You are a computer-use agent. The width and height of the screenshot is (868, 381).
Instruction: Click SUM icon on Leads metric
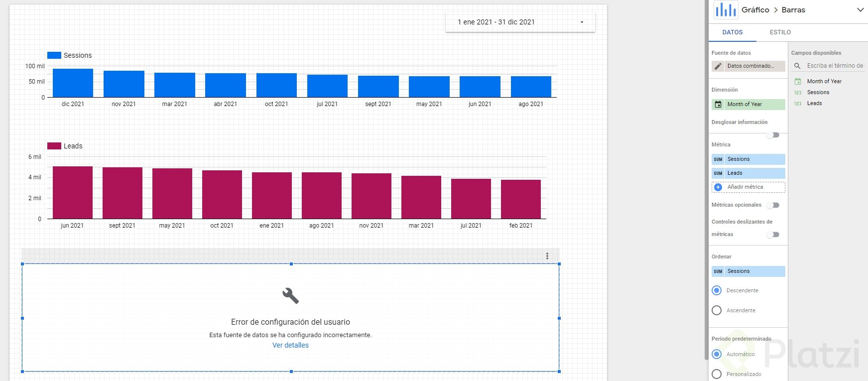(718, 173)
